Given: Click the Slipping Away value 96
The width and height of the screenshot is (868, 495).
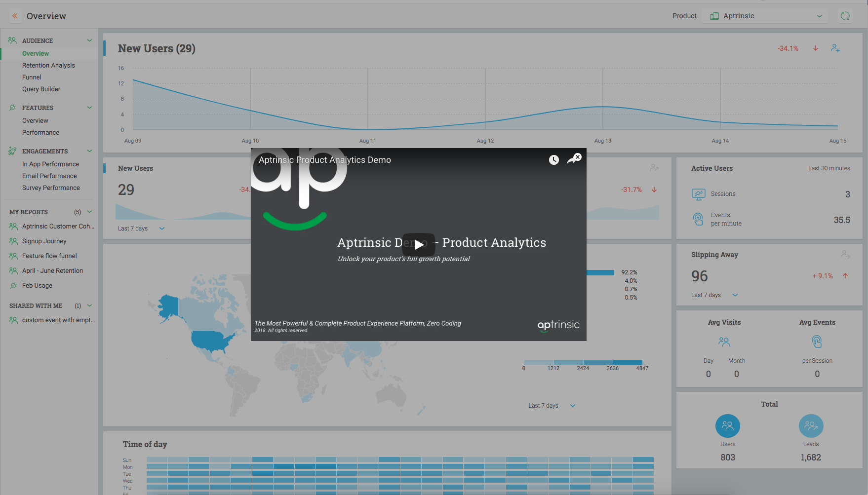Looking at the screenshot, I should tap(700, 276).
